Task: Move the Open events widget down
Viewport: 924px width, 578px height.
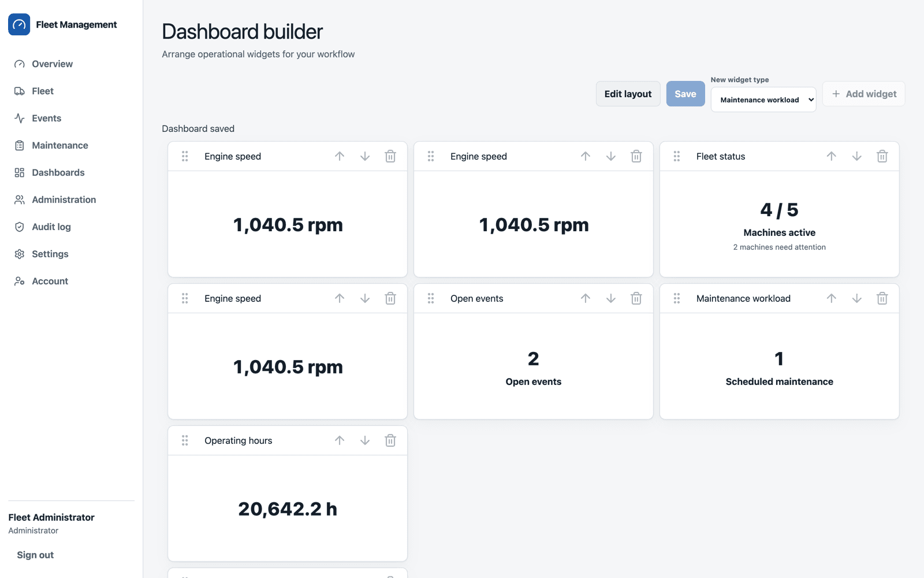Action: (611, 299)
